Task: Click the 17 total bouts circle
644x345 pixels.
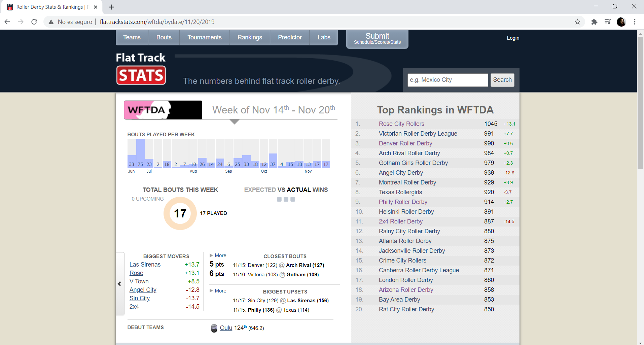Action: click(x=180, y=213)
